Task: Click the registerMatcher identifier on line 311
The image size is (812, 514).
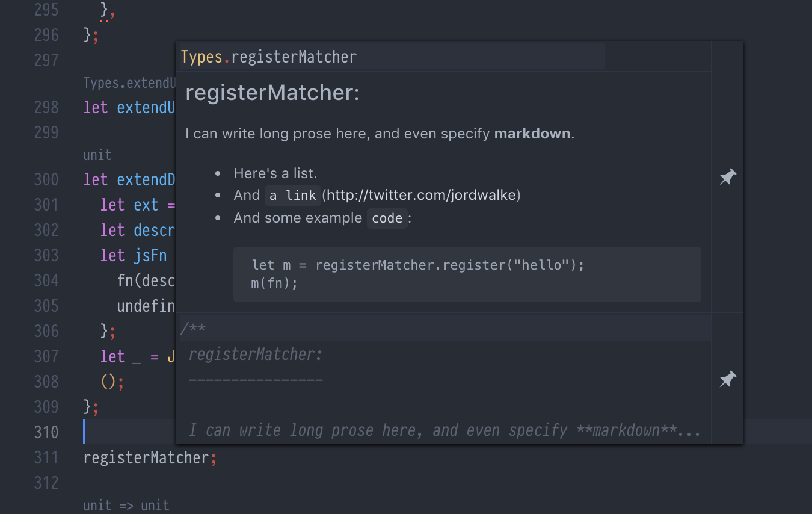Action: point(146,458)
